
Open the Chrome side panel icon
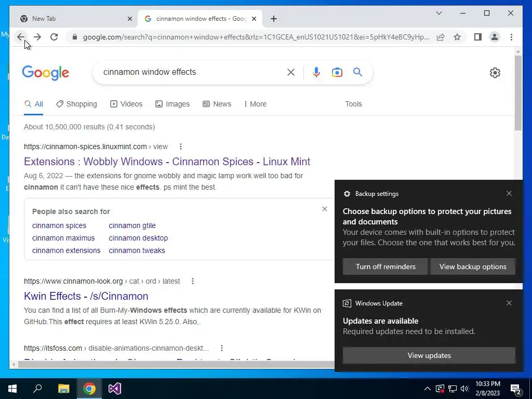click(478, 37)
